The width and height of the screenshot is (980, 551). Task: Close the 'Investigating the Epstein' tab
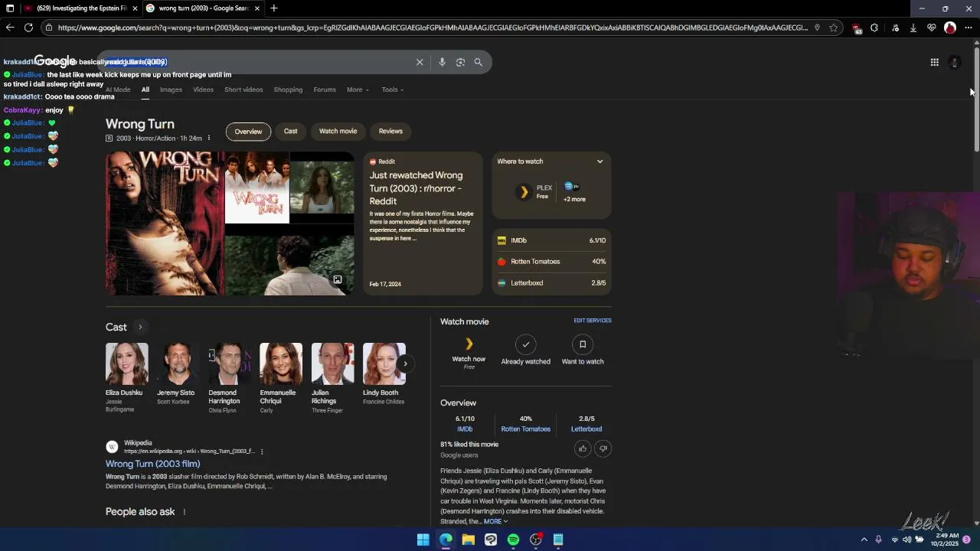(x=135, y=8)
